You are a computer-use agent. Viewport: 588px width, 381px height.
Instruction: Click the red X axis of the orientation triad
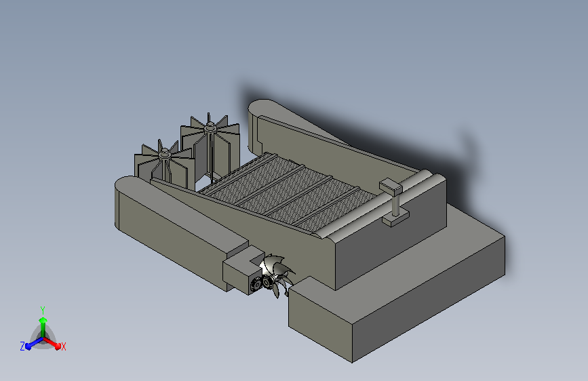pos(52,343)
